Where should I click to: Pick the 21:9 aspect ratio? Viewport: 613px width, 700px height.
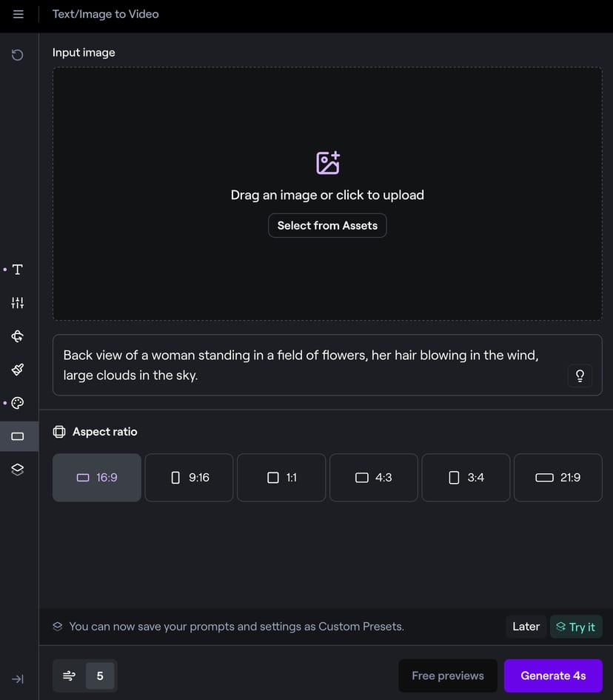click(x=557, y=478)
